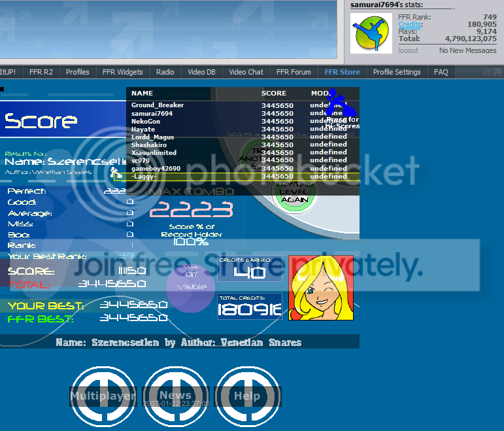Open the FFR Forum menu item
The height and width of the screenshot is (431, 504).
click(x=294, y=72)
